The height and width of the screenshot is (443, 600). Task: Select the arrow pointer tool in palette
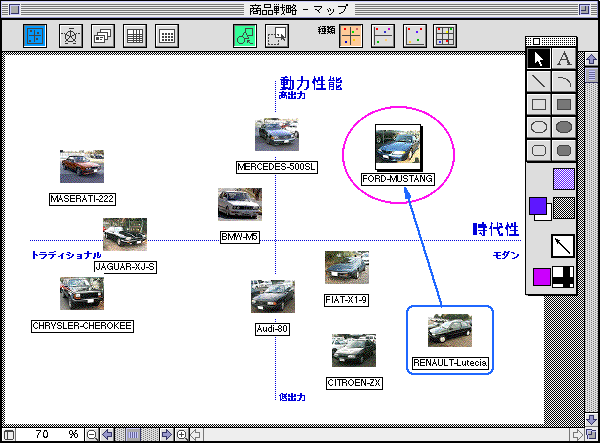point(539,59)
